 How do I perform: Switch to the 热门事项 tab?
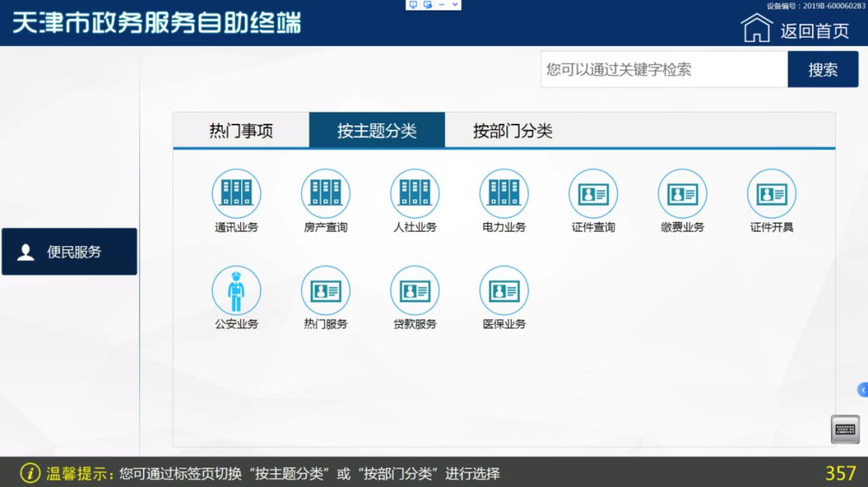tap(241, 131)
